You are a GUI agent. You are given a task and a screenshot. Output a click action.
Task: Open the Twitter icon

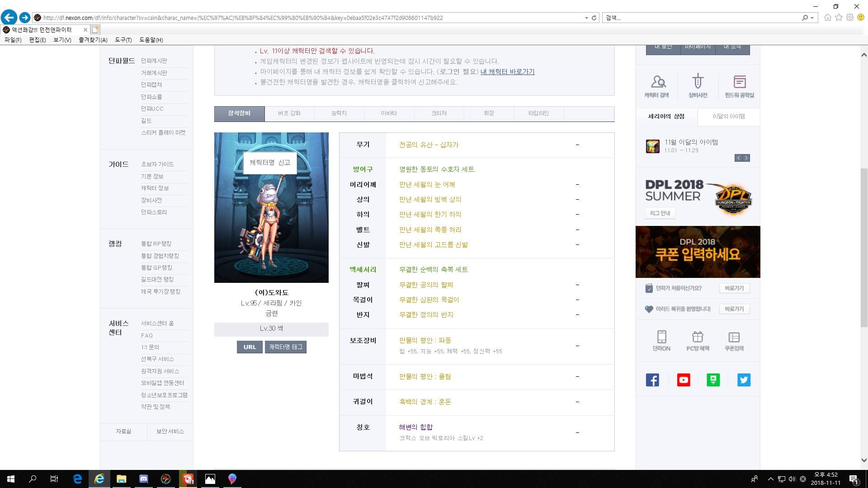point(744,380)
